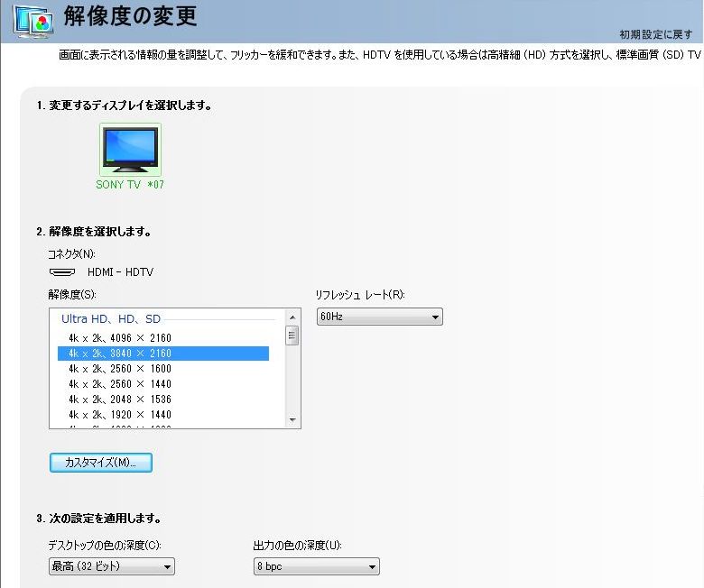Screen dimensions: 704x588
Task: Choose the 2560 × 1600 resolution
Action: [120, 369]
